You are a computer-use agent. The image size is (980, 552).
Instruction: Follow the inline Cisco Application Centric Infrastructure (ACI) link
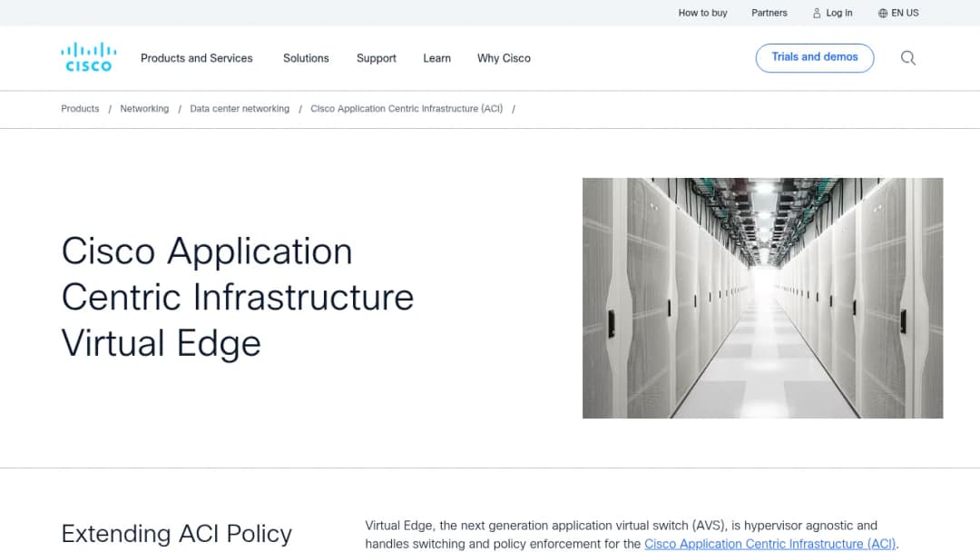tap(770, 544)
